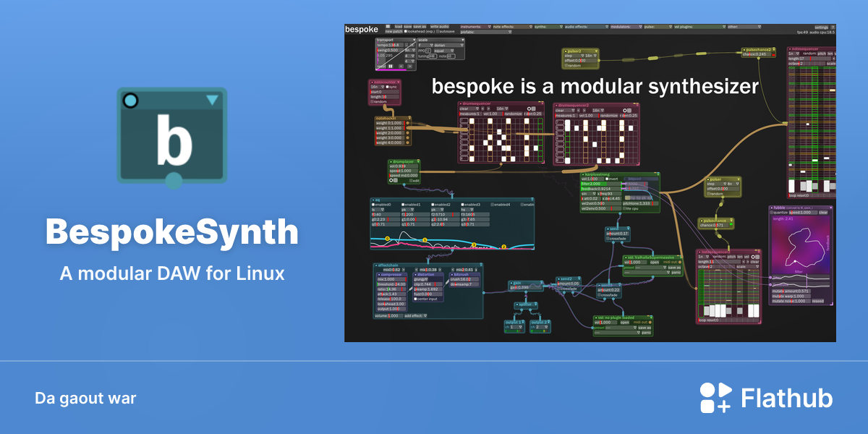The width and height of the screenshot is (868, 434).
Task: Click the eq band 0 node
Action: (387, 239)
